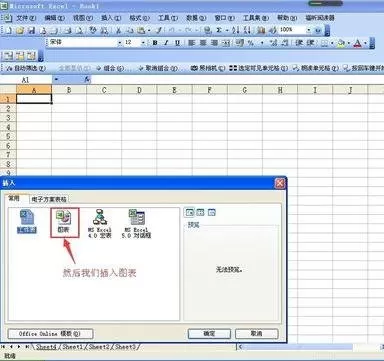Click the Percent Style icon
384x361 pixels.
pos(251,43)
